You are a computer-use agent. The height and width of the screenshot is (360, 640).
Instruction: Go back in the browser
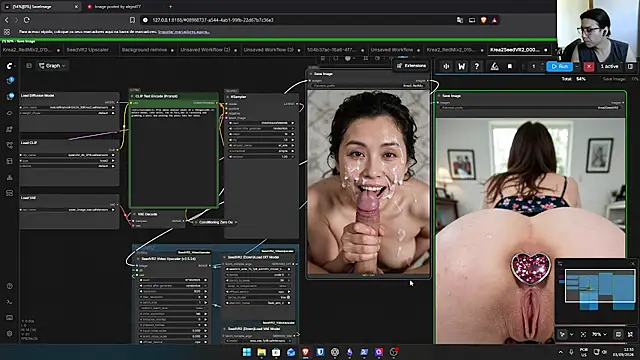pos(7,20)
